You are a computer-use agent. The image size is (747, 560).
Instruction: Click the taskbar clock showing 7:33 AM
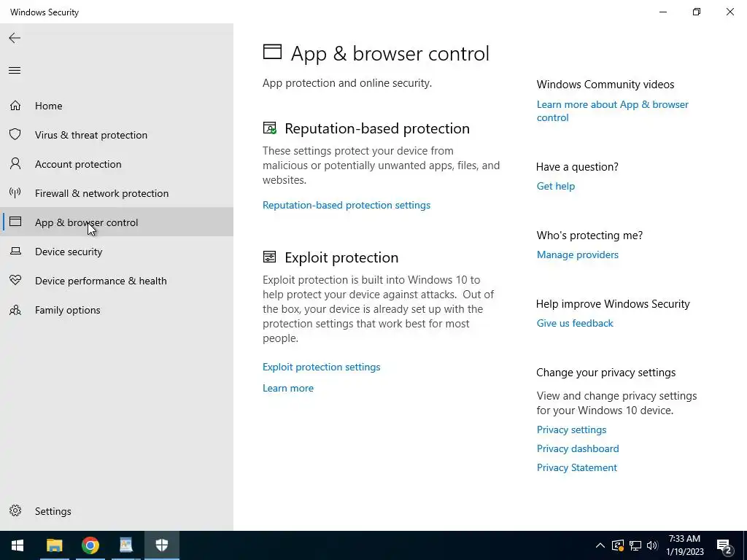[x=684, y=545]
